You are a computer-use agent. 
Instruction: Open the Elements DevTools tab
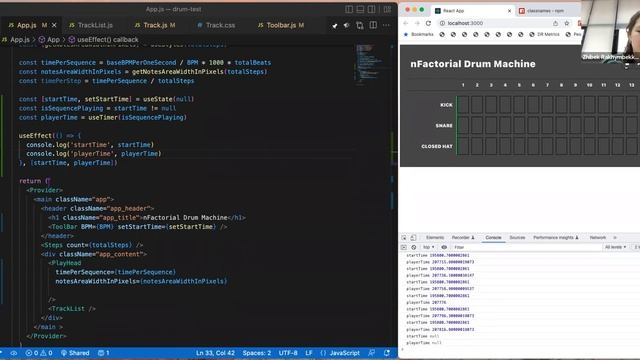click(x=435, y=238)
